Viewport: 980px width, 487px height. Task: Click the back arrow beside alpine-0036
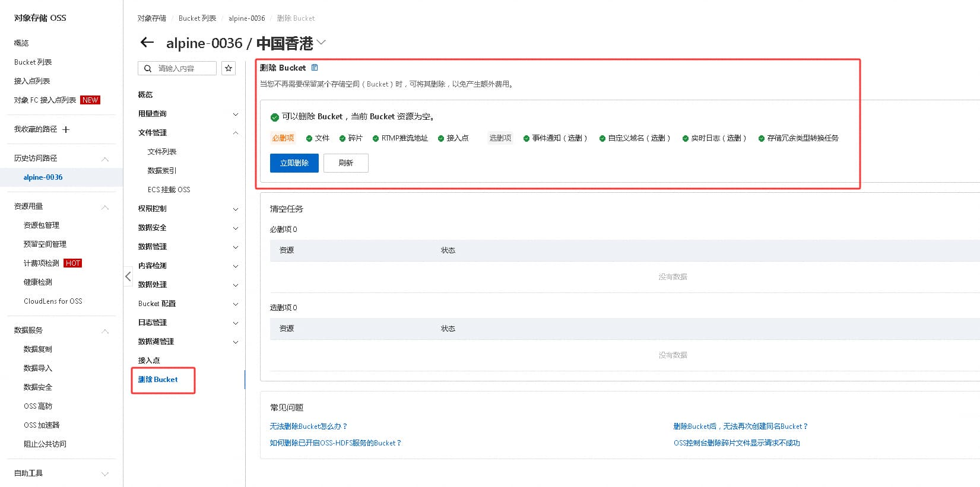point(147,43)
